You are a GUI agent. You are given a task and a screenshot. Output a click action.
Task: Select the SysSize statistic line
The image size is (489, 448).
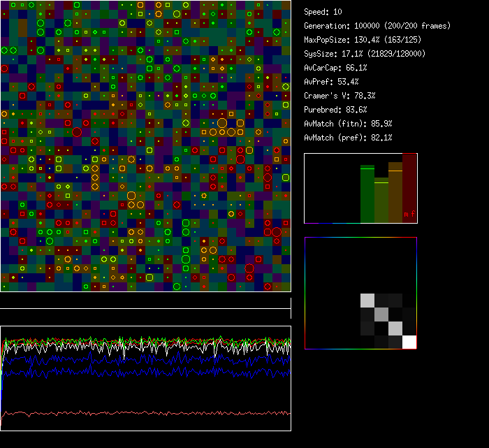365,54
